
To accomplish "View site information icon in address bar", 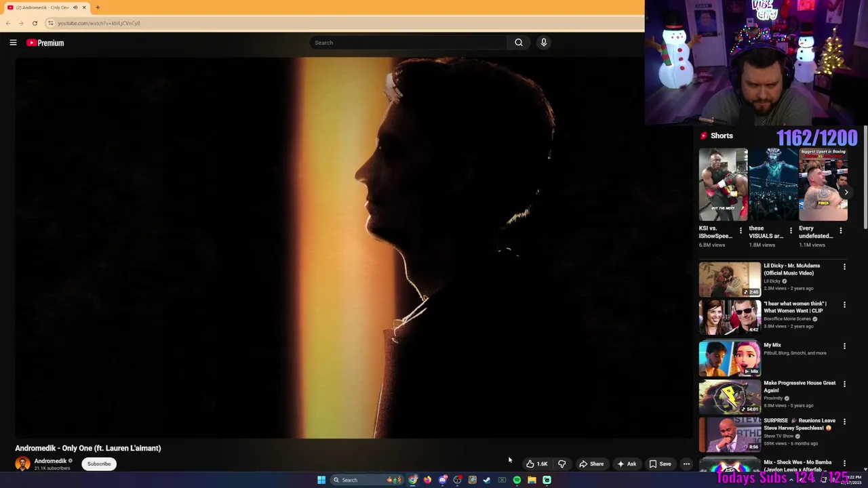I will coord(50,23).
